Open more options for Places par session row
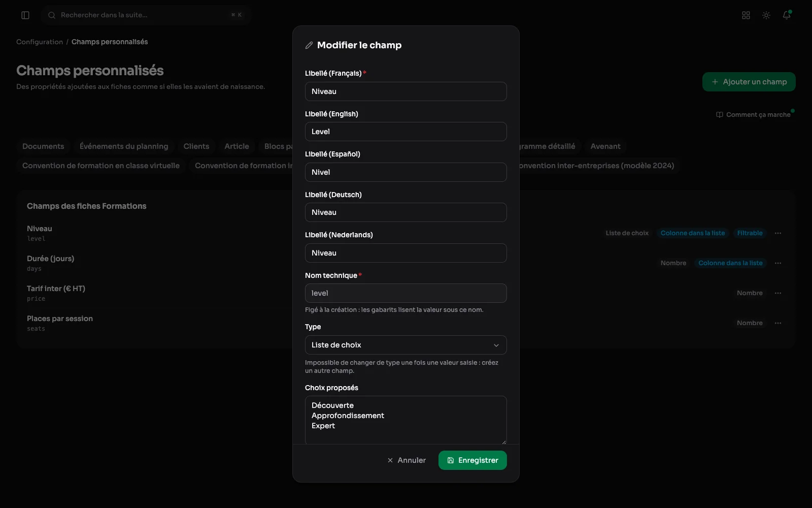Image resolution: width=812 pixels, height=508 pixels. tap(778, 323)
